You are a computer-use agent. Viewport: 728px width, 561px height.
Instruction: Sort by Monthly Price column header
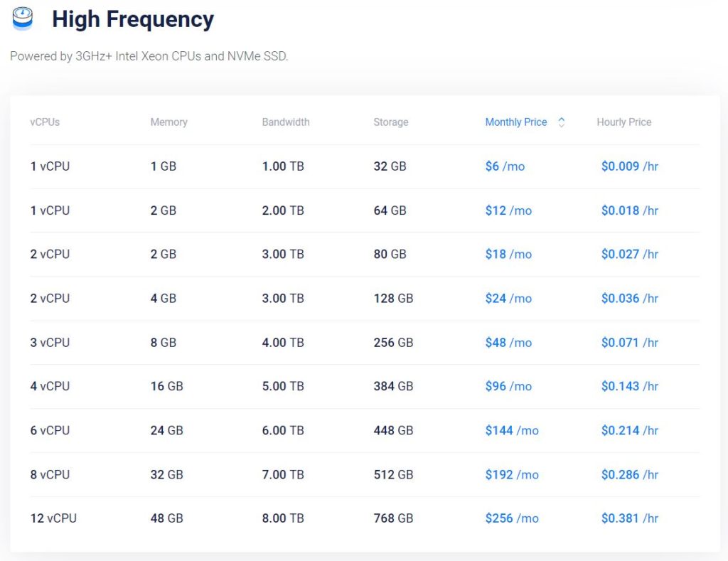(516, 122)
